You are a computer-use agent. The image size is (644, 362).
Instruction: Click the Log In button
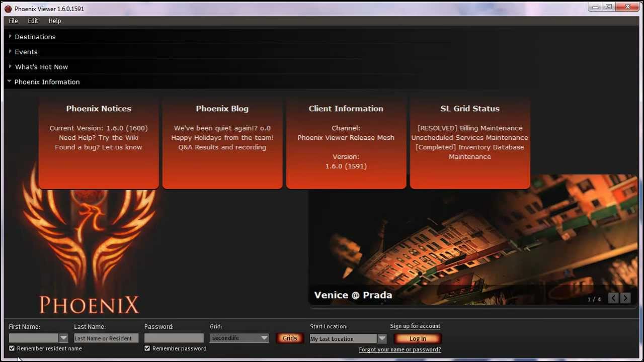418,338
